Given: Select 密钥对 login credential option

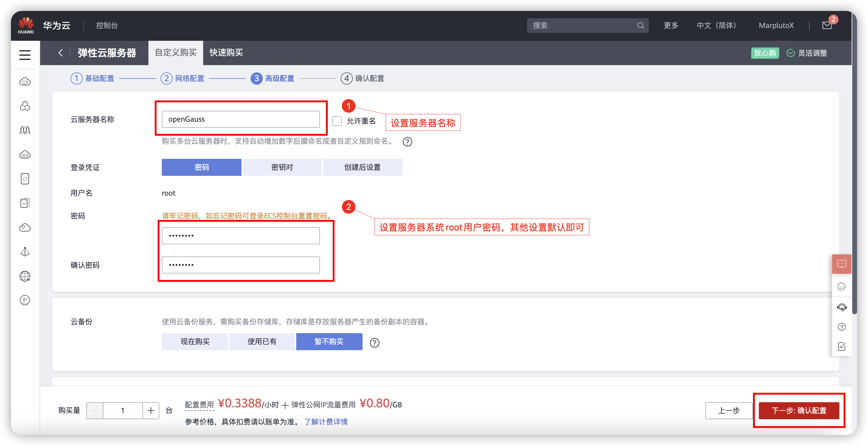Looking at the screenshot, I should click(282, 167).
